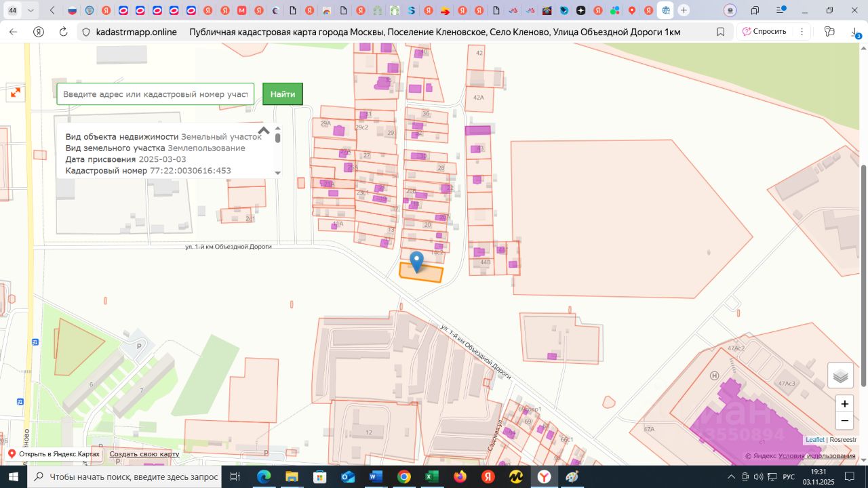The image size is (868, 488).
Task: Show hidden system tray icons
Action: [731, 476]
